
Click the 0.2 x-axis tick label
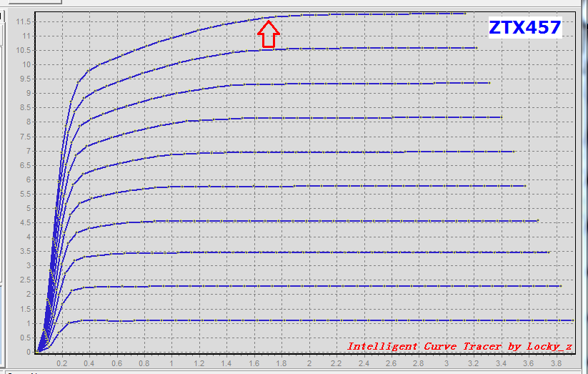tap(62, 363)
